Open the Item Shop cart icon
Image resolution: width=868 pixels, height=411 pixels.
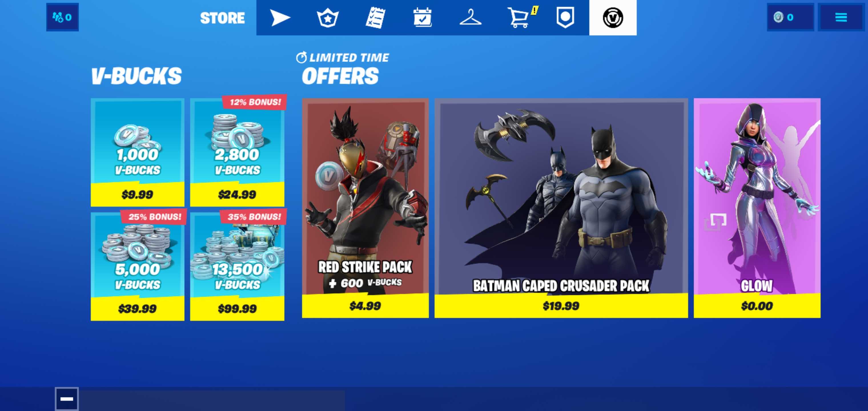click(x=519, y=17)
